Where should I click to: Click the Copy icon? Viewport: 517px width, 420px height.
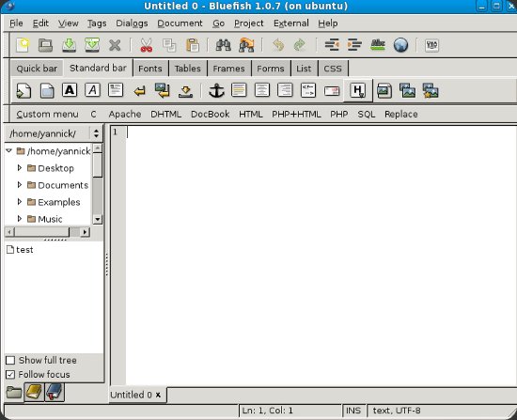point(169,45)
